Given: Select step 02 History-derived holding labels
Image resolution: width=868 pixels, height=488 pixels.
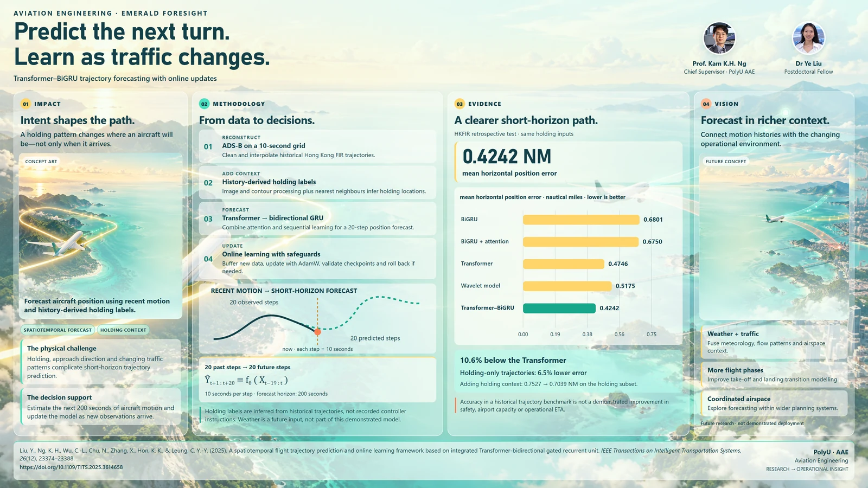Looking at the screenshot, I should click(x=317, y=183).
